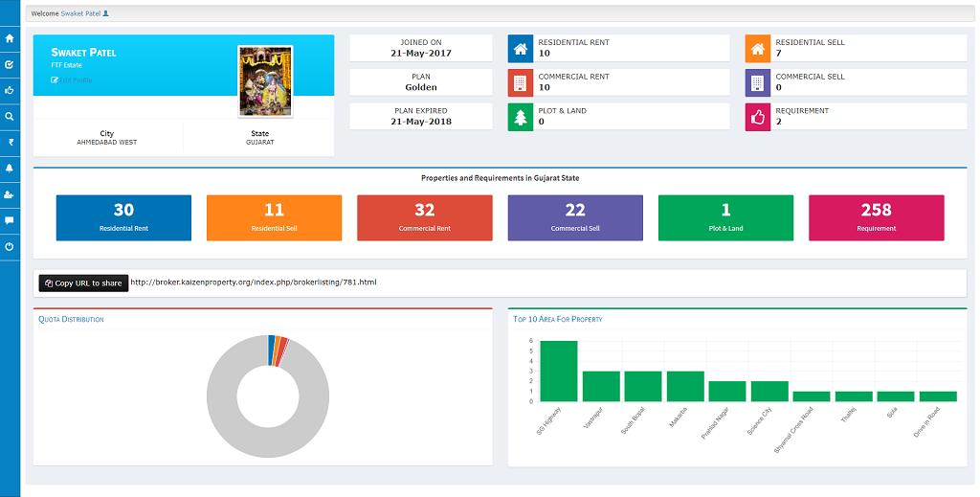Image resolution: width=980 pixels, height=497 pixels.
Task: Open the Home icon in sidebar
Action: click(10, 39)
